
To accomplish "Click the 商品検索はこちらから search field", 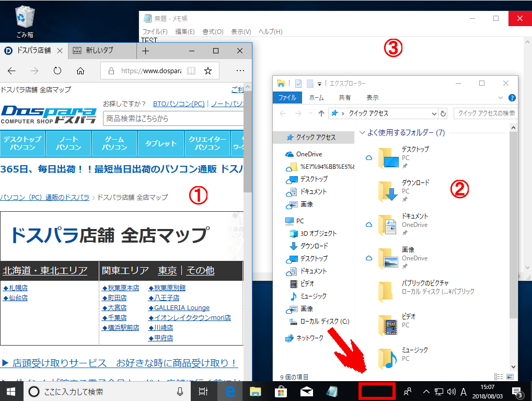I will click(173, 119).
